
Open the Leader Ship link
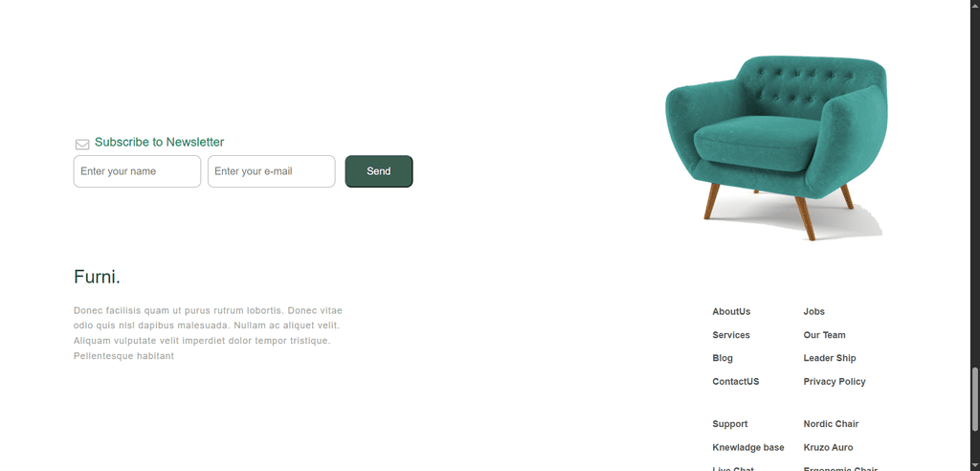(x=830, y=358)
